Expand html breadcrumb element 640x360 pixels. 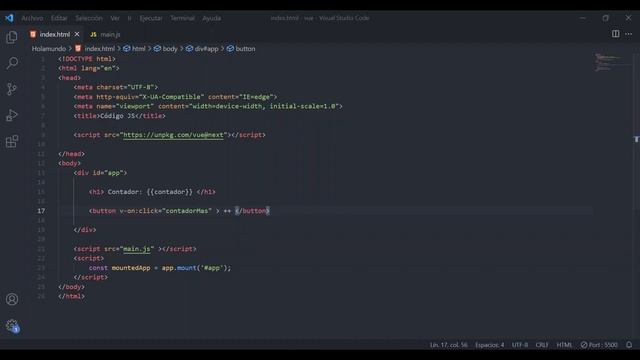pos(135,49)
